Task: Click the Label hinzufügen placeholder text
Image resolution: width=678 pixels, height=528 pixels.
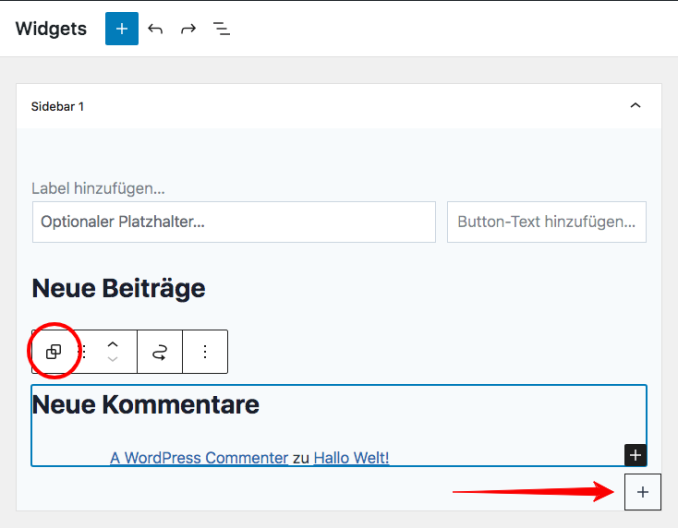Action: tap(98, 189)
